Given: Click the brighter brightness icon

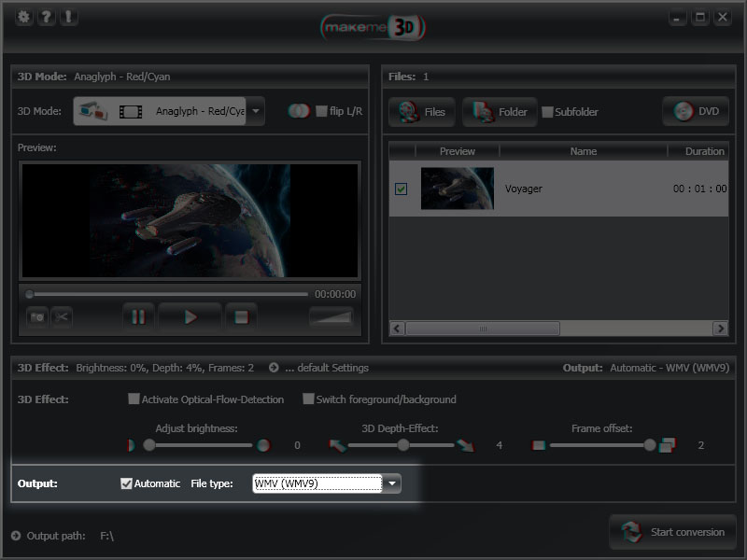Looking at the screenshot, I should 263,445.
